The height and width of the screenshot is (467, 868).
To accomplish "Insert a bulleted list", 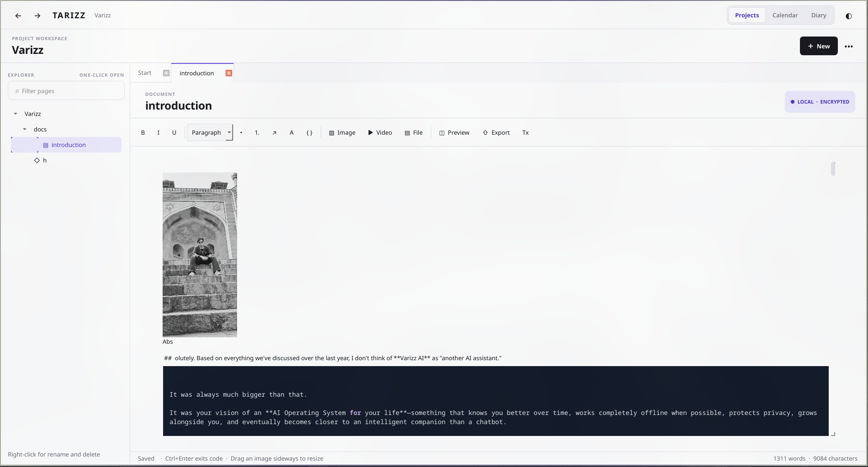I will [241, 133].
